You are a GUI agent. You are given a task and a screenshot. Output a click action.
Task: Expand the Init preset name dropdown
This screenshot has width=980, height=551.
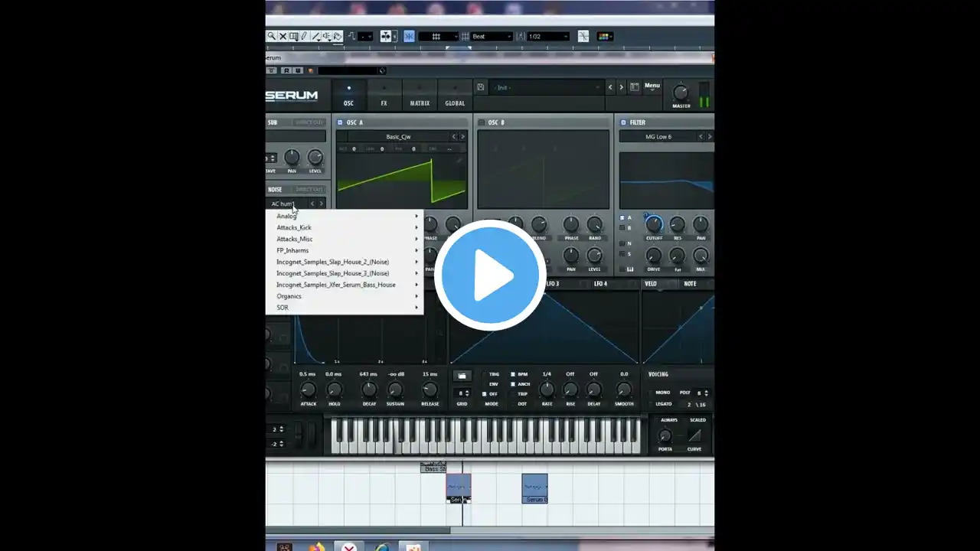[546, 87]
